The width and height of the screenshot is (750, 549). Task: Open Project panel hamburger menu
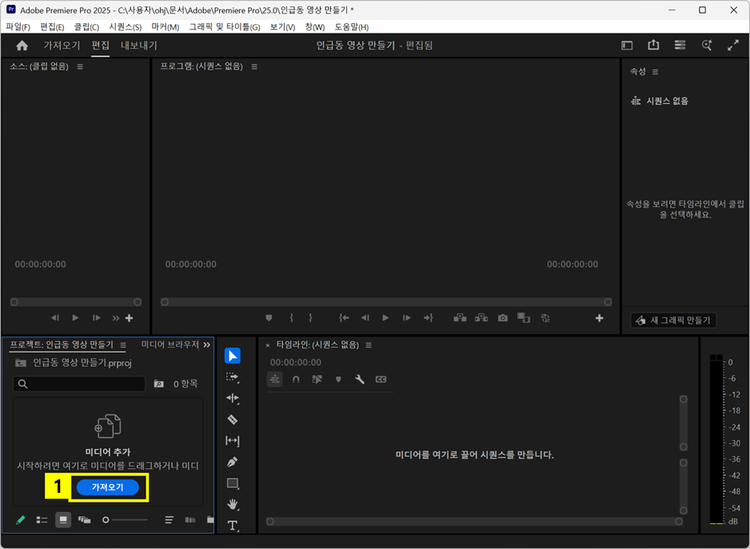click(x=123, y=345)
